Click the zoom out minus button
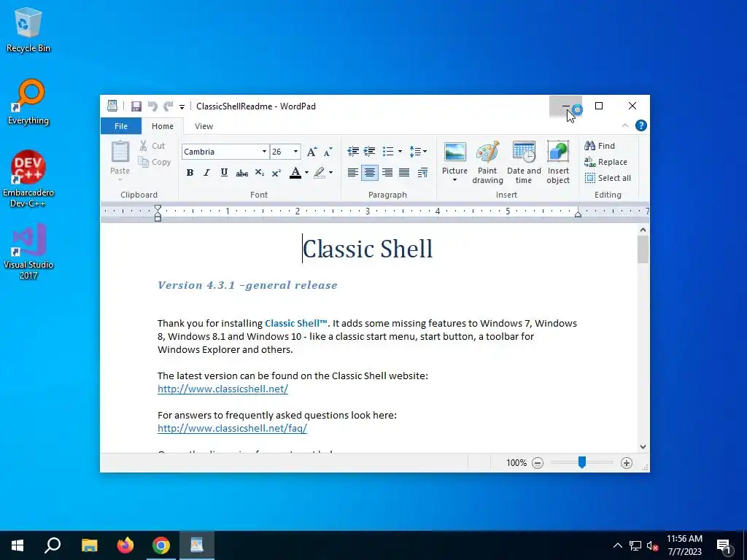The height and width of the screenshot is (560, 747). [x=538, y=463]
